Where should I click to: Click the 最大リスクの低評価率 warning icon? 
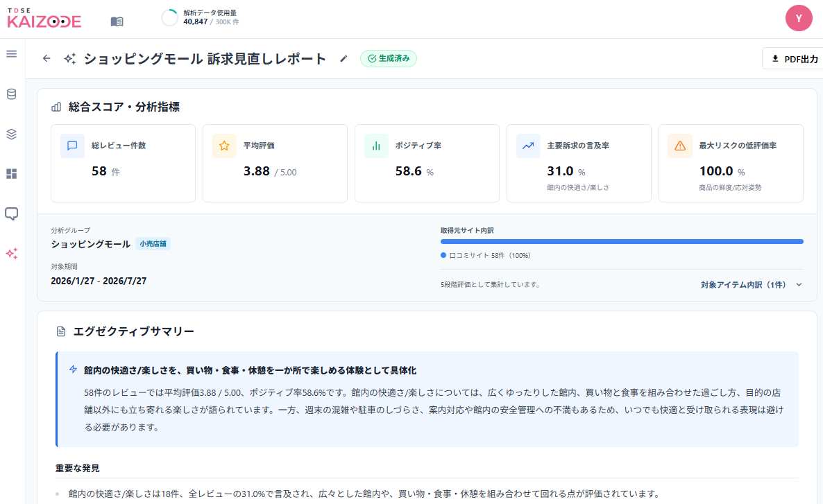(x=680, y=146)
